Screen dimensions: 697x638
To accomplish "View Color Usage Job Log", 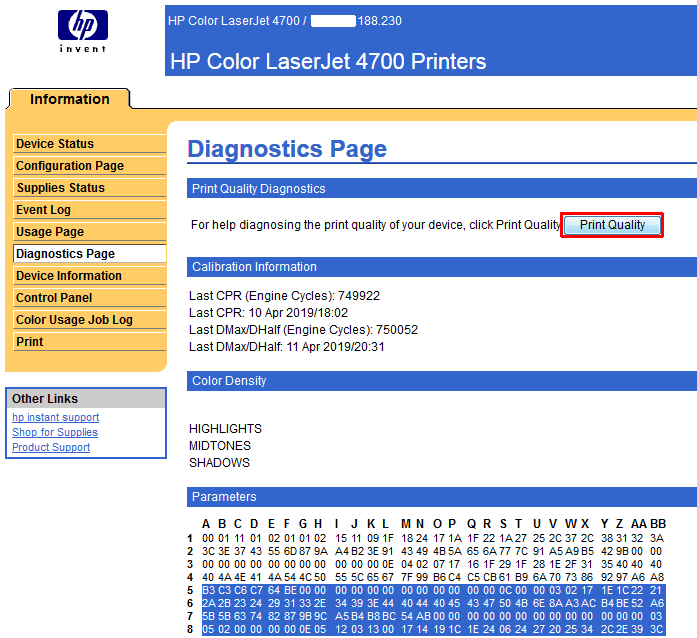I will tap(89, 320).
